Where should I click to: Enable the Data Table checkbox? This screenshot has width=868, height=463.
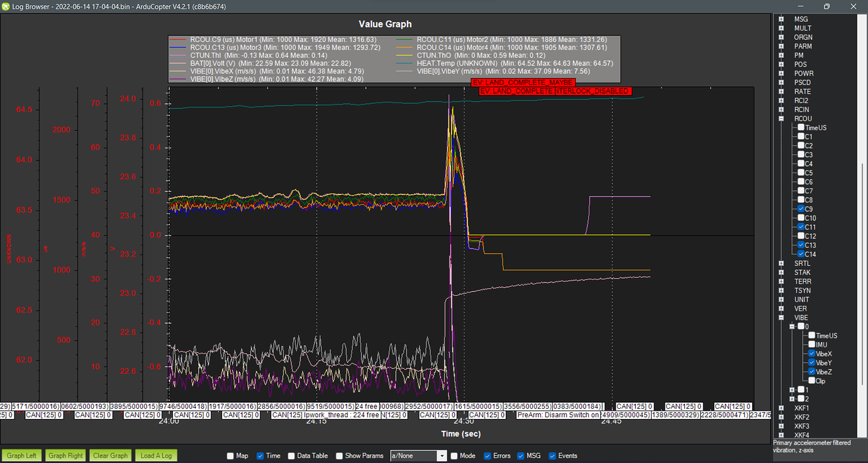[x=291, y=455]
